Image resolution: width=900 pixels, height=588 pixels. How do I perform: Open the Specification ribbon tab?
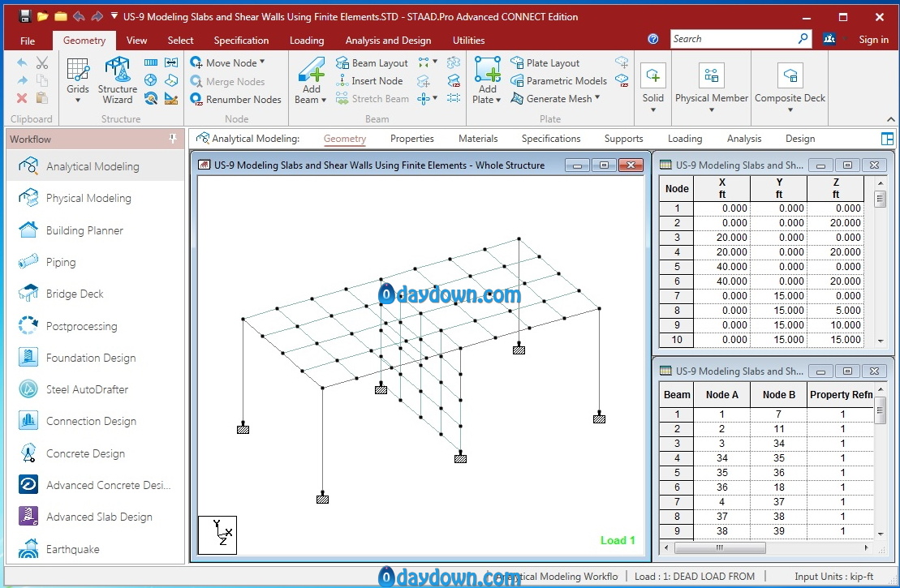pos(241,41)
